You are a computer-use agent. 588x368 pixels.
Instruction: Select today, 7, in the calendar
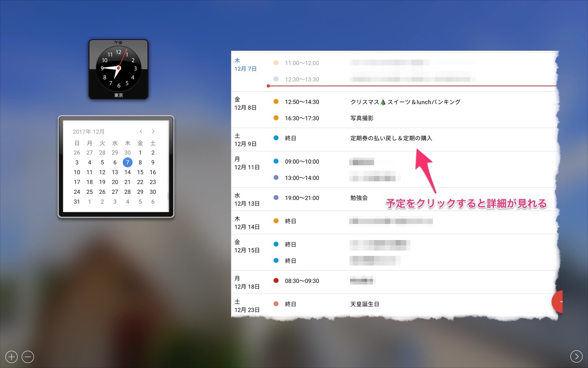128,162
